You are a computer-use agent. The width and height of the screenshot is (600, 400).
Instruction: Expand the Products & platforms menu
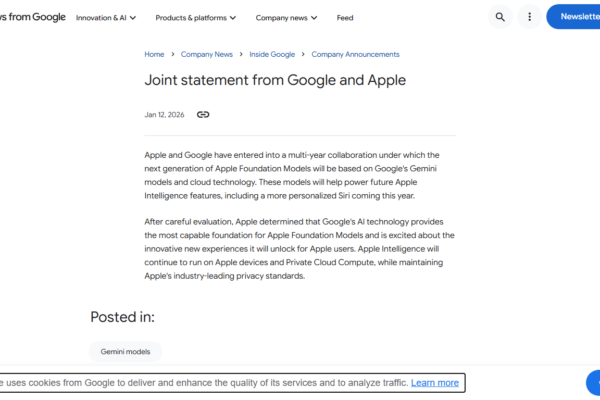pyautogui.click(x=196, y=18)
